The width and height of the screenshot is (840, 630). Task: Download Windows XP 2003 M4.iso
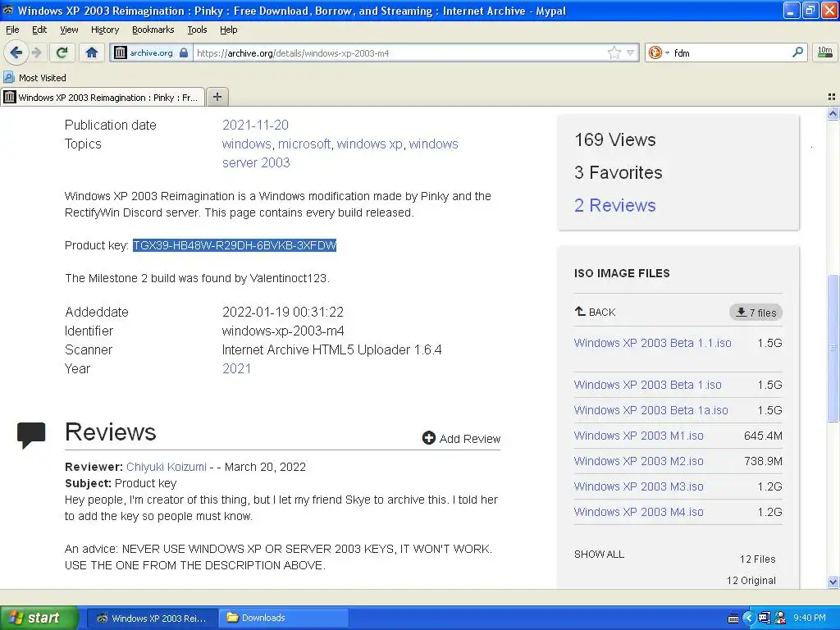[638, 512]
